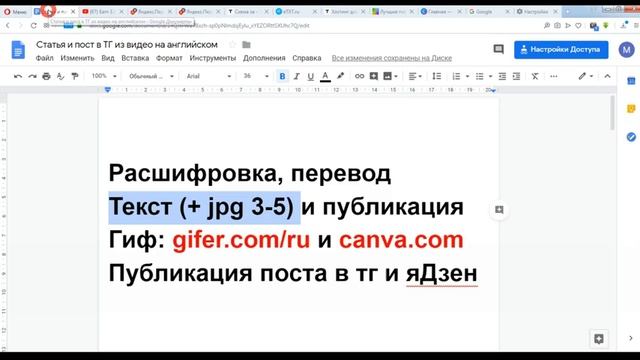The width and height of the screenshot is (640, 360).
Task: Open the Формат menu
Action: pos(169,58)
